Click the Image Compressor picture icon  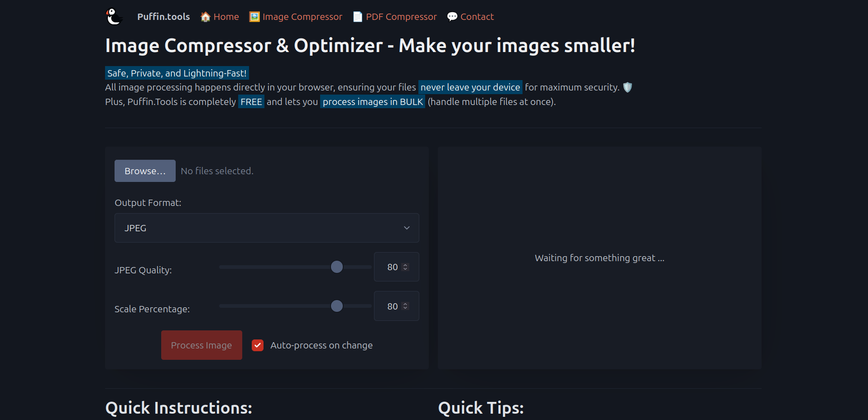click(x=254, y=16)
